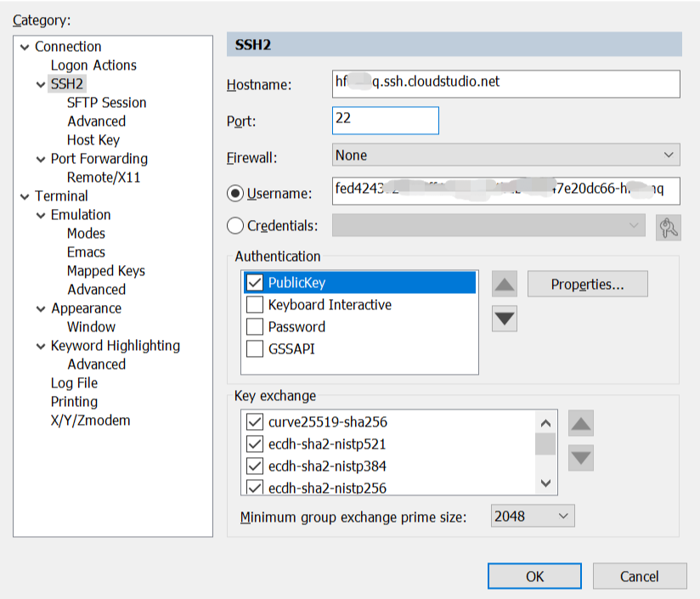The image size is (700, 599).
Task: Select Host Key category
Action: tap(93, 140)
